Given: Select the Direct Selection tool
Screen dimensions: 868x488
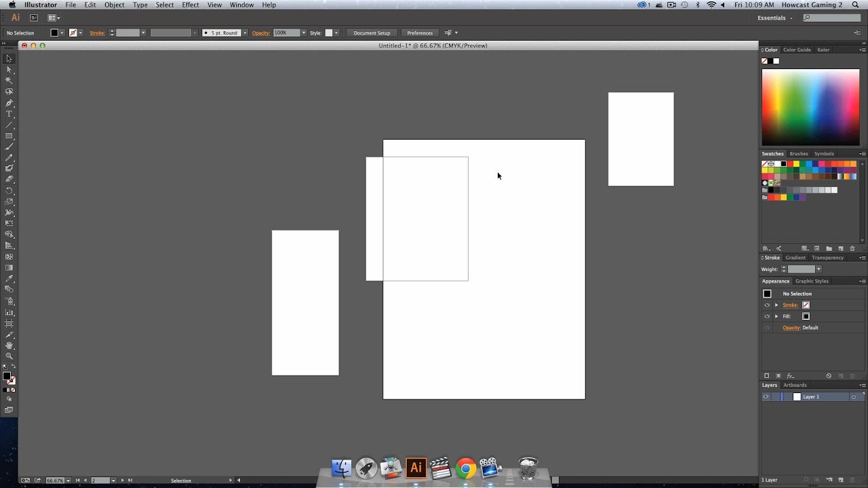Looking at the screenshot, I should click(9, 70).
